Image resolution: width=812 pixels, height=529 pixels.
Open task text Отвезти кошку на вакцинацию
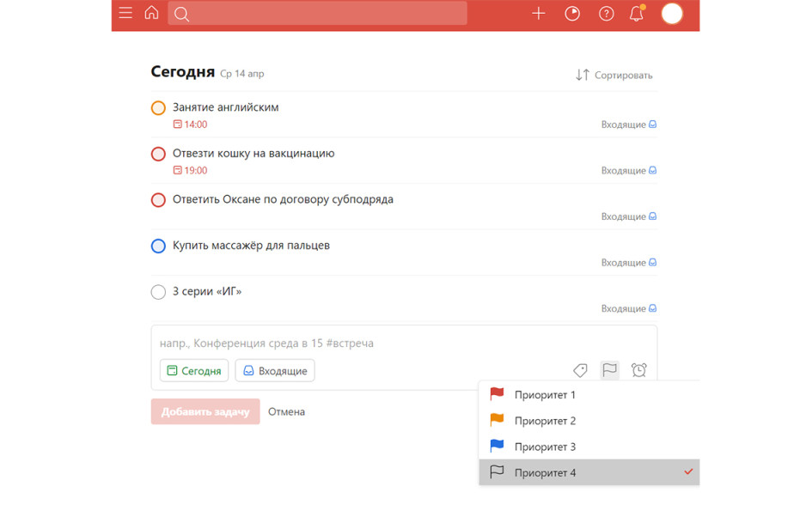click(253, 153)
